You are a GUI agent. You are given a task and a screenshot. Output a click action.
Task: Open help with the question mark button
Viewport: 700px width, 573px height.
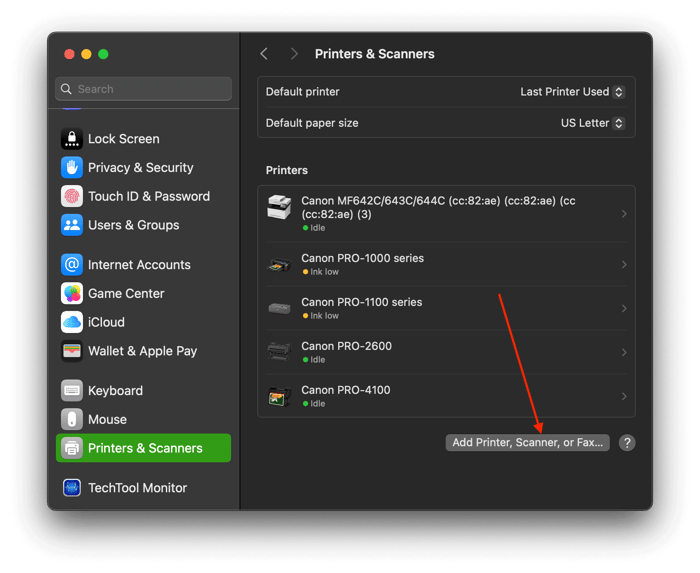click(627, 443)
